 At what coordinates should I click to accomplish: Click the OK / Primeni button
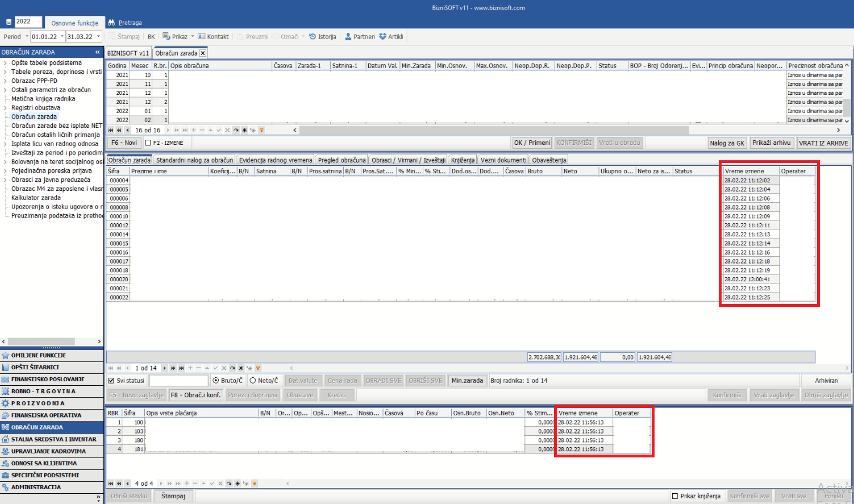(x=532, y=143)
